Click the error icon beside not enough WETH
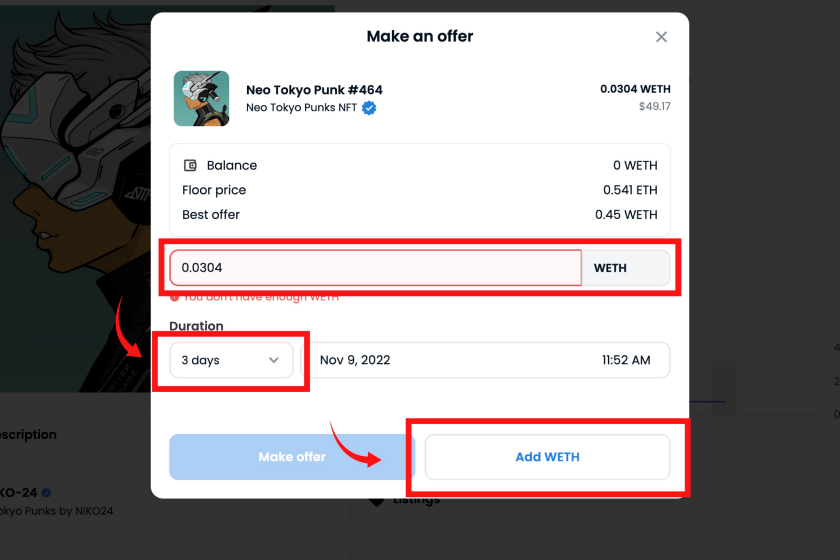The height and width of the screenshot is (560, 840). pos(174,297)
